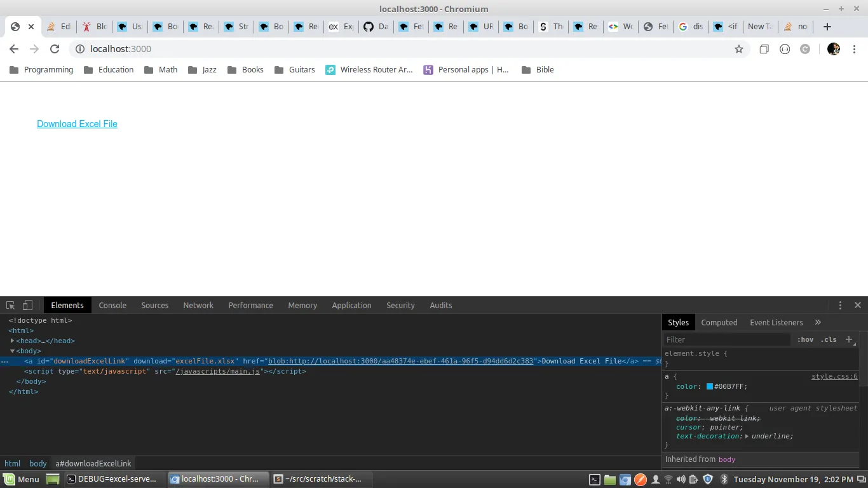
Task: Switch to the Event Listeners tab
Action: click(x=776, y=322)
